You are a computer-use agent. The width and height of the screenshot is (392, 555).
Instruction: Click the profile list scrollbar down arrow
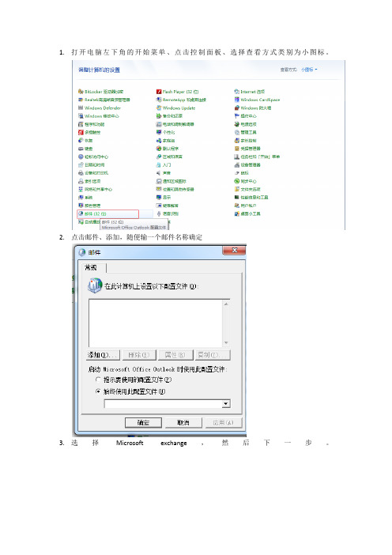(226, 343)
